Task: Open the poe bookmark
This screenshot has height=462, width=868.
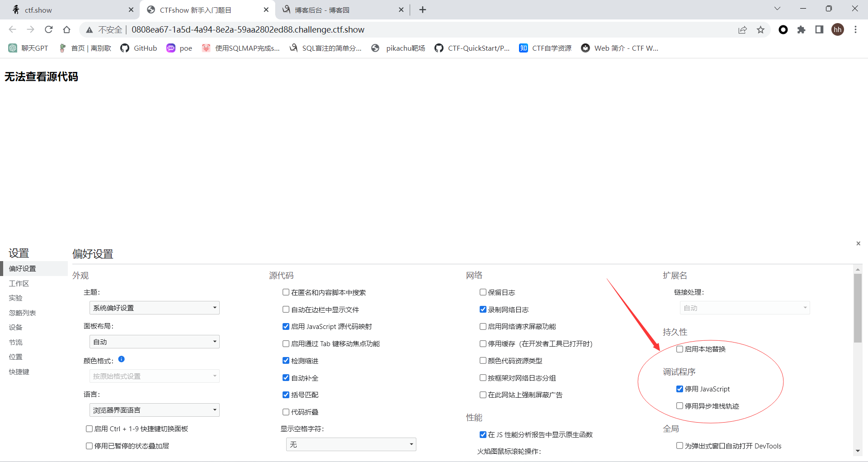Action: (x=179, y=48)
